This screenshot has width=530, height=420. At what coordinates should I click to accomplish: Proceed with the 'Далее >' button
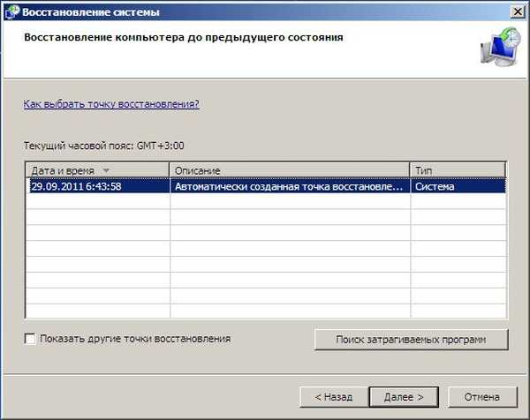(404, 397)
